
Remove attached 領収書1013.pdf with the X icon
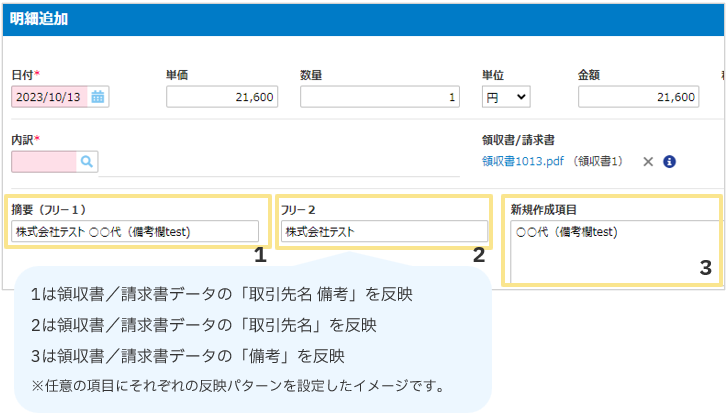coord(647,161)
